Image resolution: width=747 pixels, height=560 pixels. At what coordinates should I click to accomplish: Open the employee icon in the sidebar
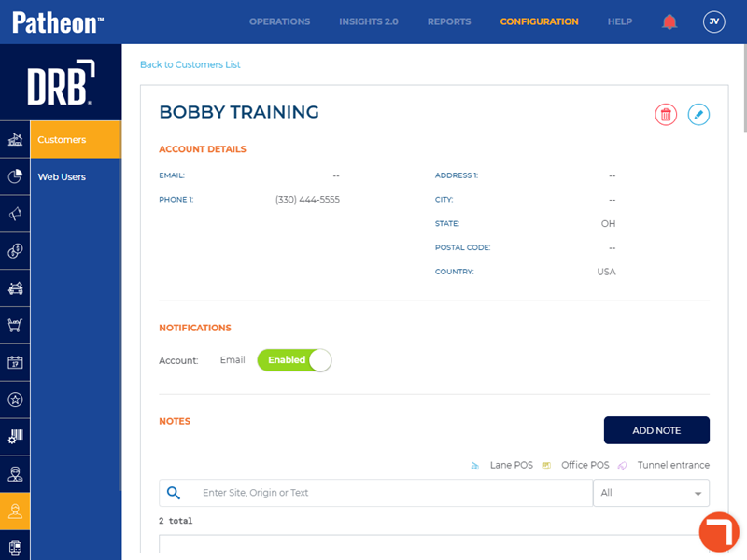pyautogui.click(x=15, y=474)
